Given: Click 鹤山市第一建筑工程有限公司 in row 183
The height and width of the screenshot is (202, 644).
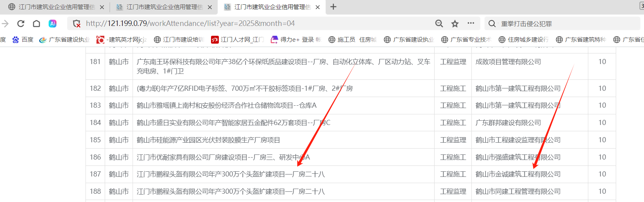Looking at the screenshot, I should [518, 105].
